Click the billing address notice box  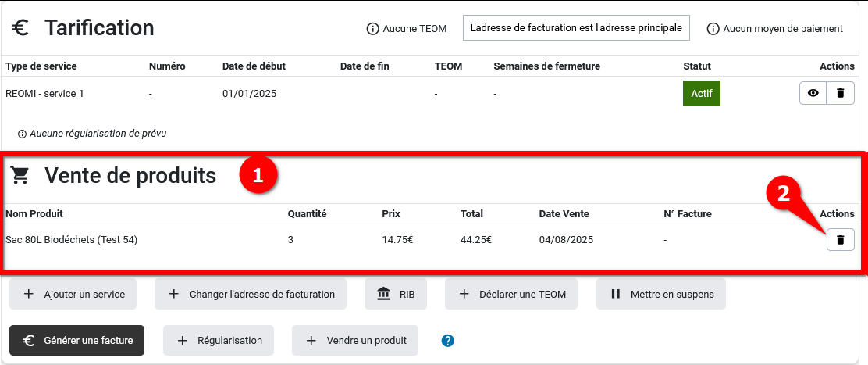tap(577, 28)
